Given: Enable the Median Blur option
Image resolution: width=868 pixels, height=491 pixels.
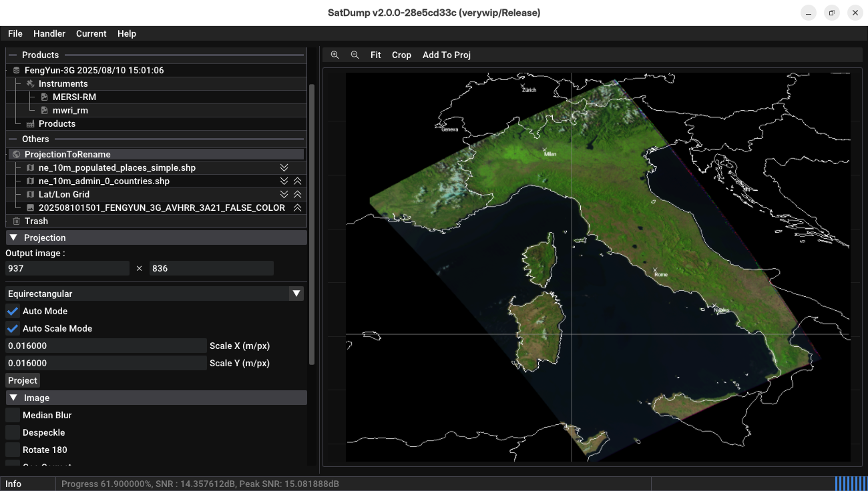Looking at the screenshot, I should point(13,415).
